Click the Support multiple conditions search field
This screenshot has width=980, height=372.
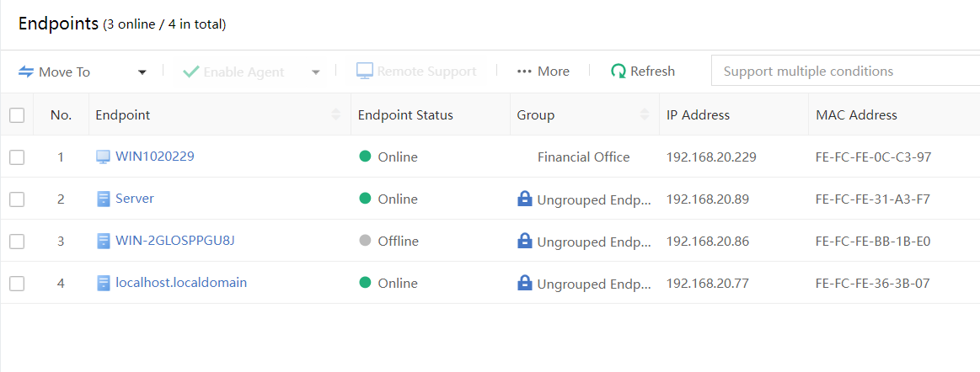[843, 72]
